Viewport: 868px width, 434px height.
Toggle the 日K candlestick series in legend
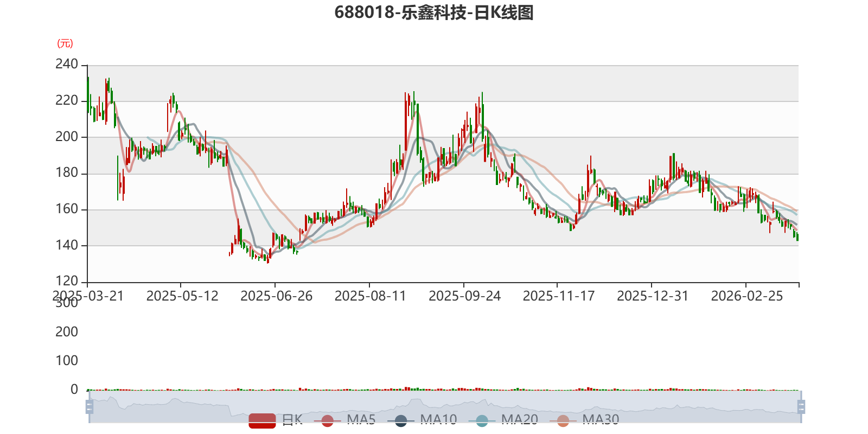pyautogui.click(x=276, y=420)
